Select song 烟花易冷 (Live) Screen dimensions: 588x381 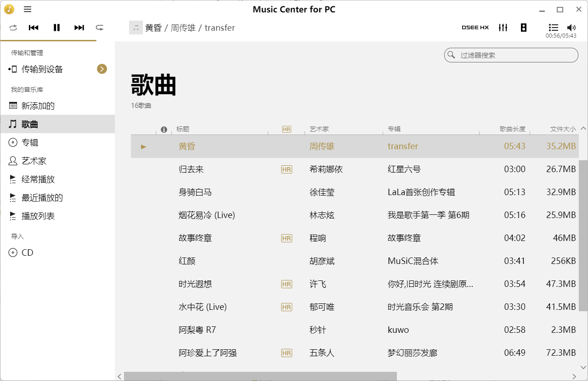pyautogui.click(x=207, y=215)
